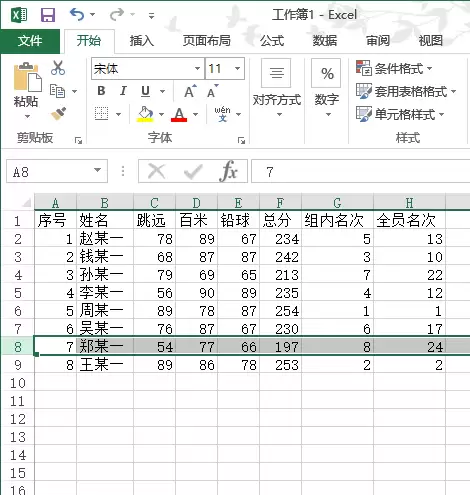Switch to the 数据 Data tab

click(325, 41)
